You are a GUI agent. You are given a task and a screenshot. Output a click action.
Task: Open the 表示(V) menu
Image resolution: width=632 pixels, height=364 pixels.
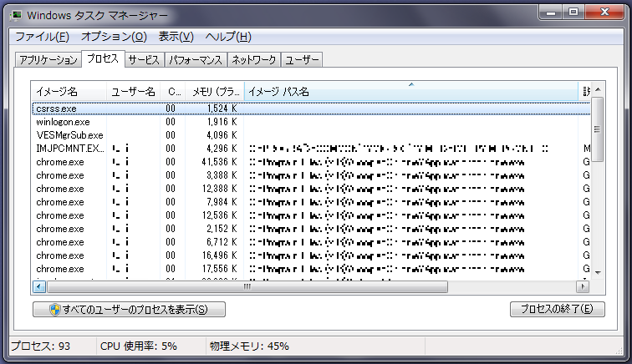(176, 37)
